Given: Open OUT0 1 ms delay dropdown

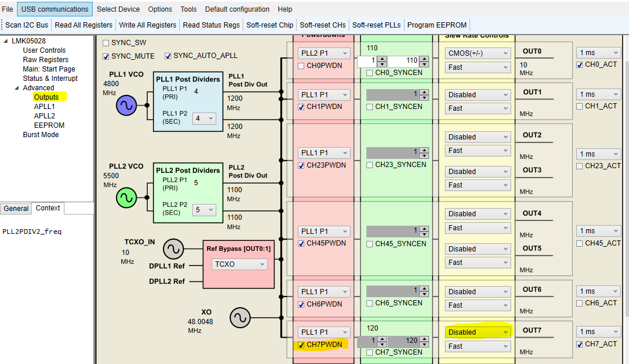Looking at the screenshot, I should coord(599,53).
